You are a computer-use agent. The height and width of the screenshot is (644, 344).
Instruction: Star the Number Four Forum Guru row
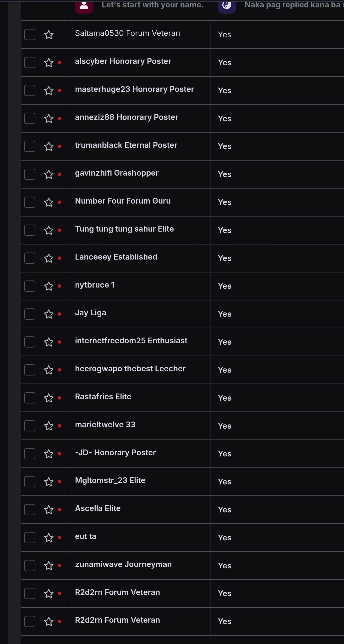click(x=49, y=202)
